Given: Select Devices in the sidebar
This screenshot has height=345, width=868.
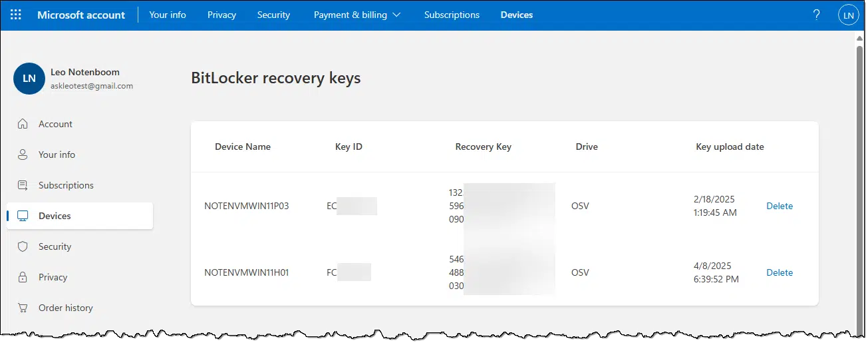Looking at the screenshot, I should (80, 216).
